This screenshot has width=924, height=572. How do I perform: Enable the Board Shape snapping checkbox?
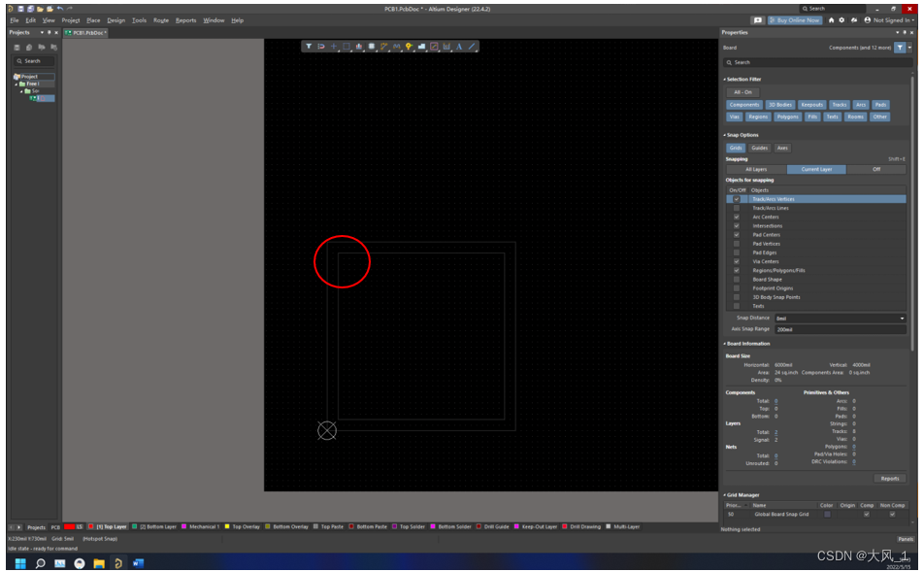736,280
